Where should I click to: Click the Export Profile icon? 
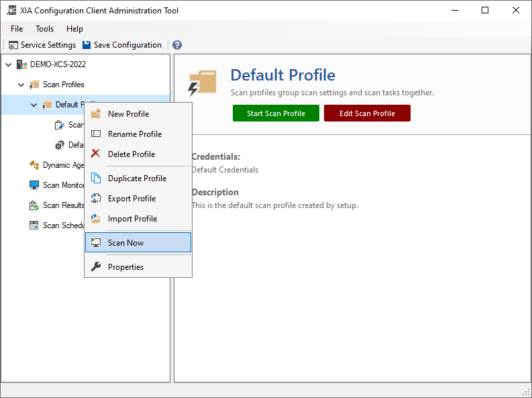(96, 198)
